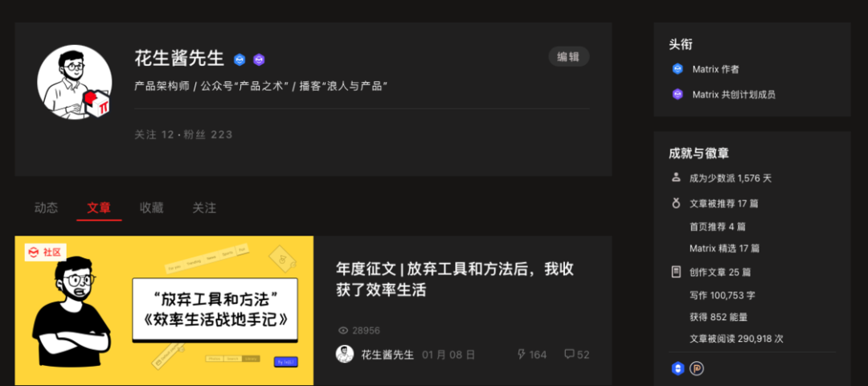The width and height of the screenshot is (868, 386).
Task: Select the 文章 tab
Action: (x=99, y=208)
